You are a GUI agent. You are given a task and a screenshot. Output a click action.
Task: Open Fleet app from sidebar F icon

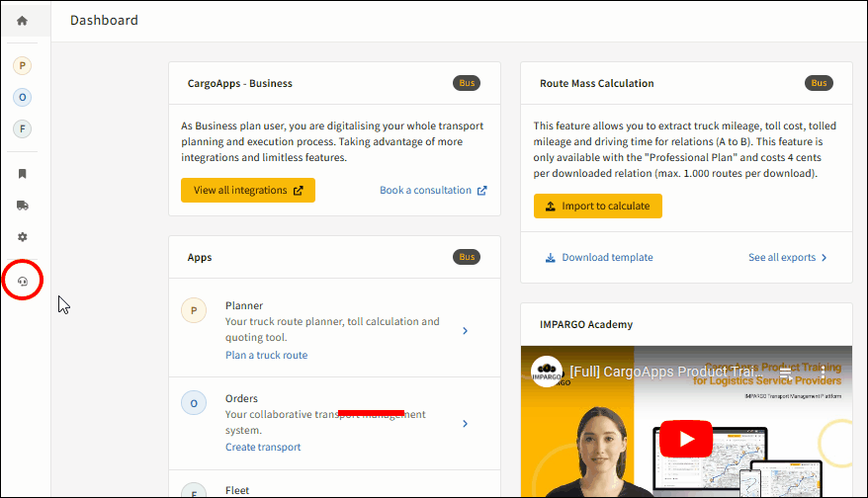click(22, 128)
